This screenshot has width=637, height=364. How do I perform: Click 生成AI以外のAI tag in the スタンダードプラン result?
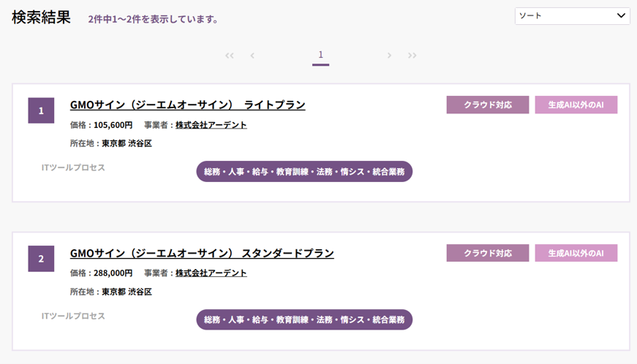[576, 253]
